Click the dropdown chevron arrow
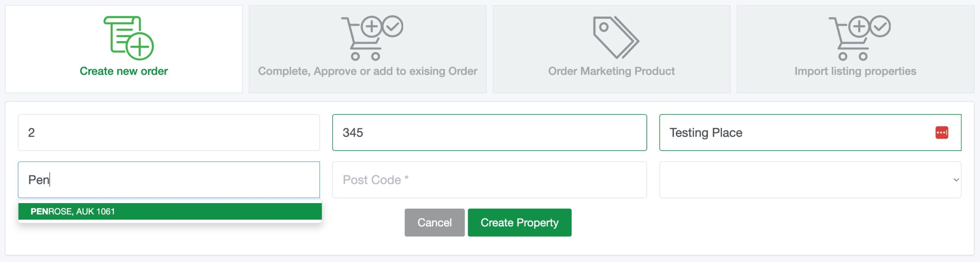 (956, 180)
